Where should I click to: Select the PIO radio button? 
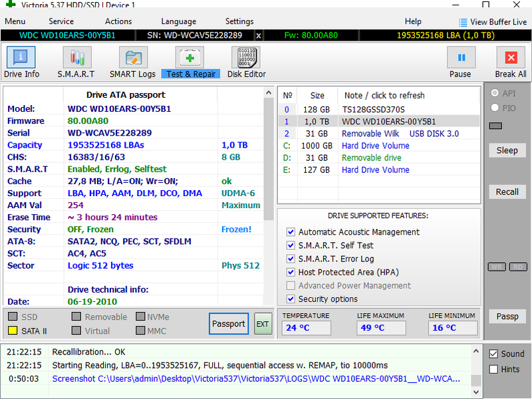[x=495, y=108]
